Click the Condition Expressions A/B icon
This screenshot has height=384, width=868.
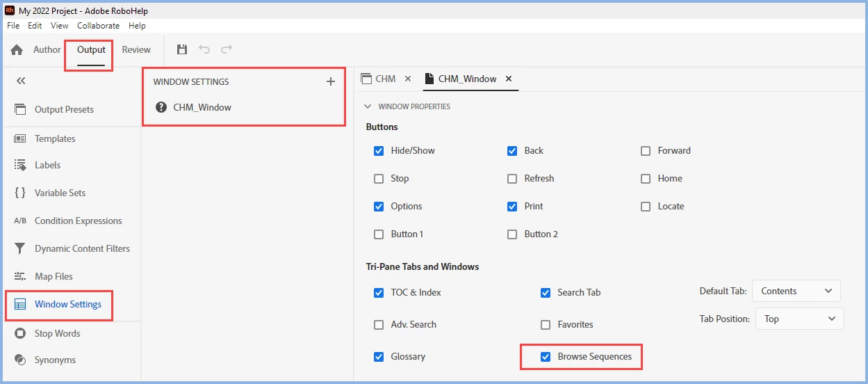pyautogui.click(x=20, y=221)
